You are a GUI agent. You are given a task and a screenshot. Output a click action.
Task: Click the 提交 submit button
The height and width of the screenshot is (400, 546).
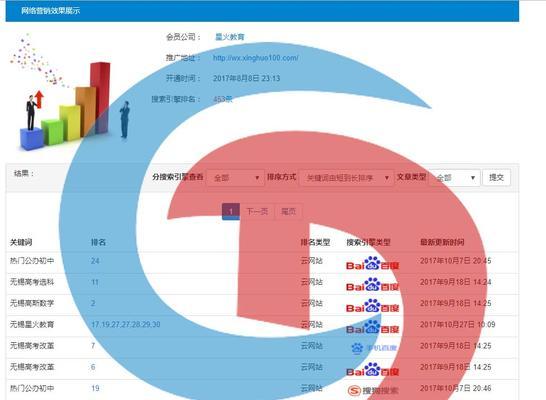[x=496, y=178]
